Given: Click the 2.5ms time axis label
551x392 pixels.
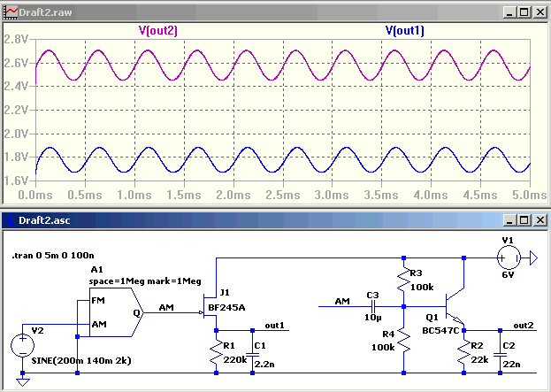Looking at the screenshot, I should [x=283, y=196].
